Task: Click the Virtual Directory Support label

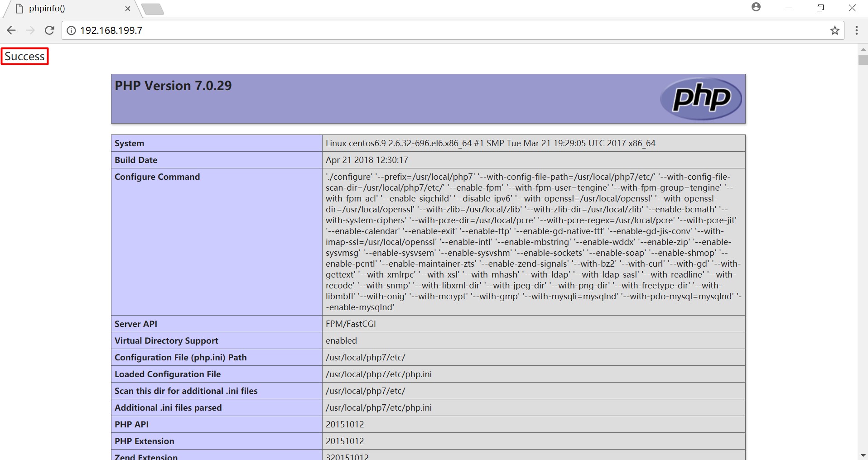Action: coord(166,340)
